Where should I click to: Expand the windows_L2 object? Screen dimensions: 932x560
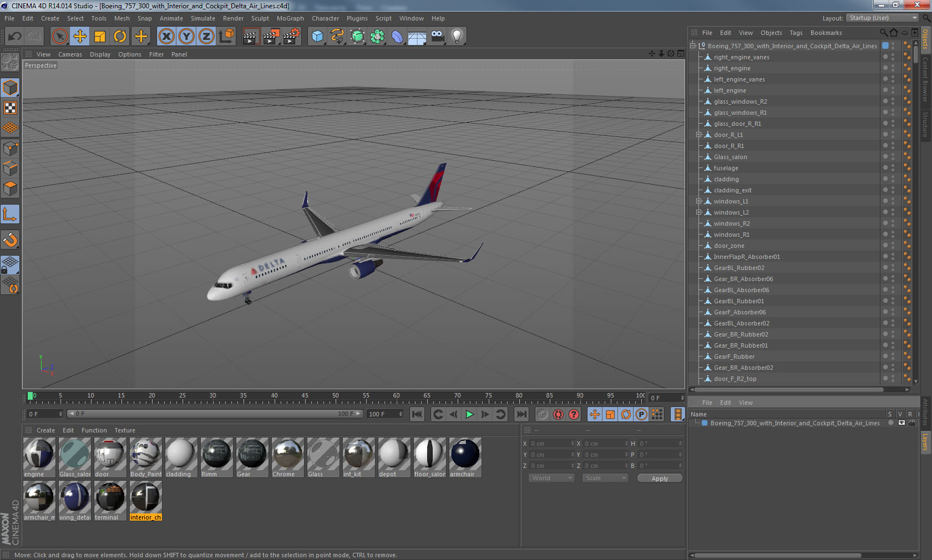699,212
